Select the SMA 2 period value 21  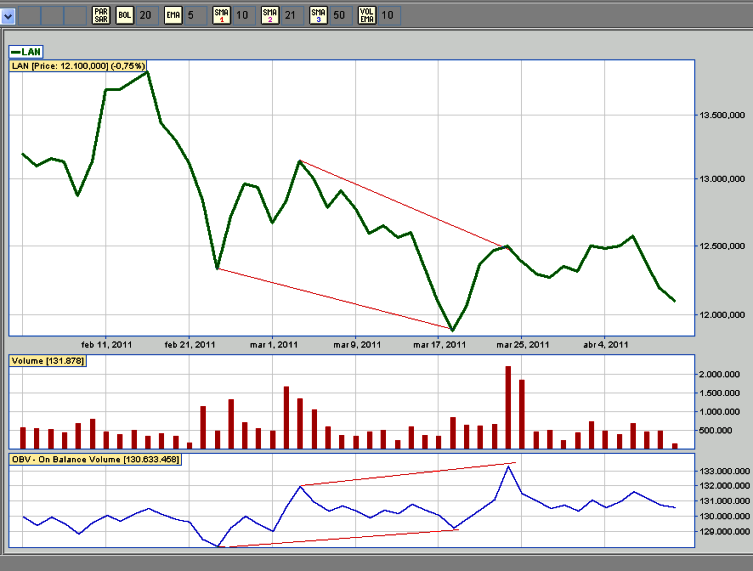[290, 15]
